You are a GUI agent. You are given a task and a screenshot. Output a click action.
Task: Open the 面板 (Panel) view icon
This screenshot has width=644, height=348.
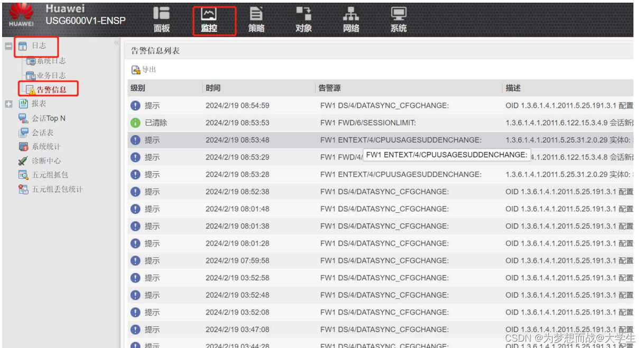click(x=162, y=17)
